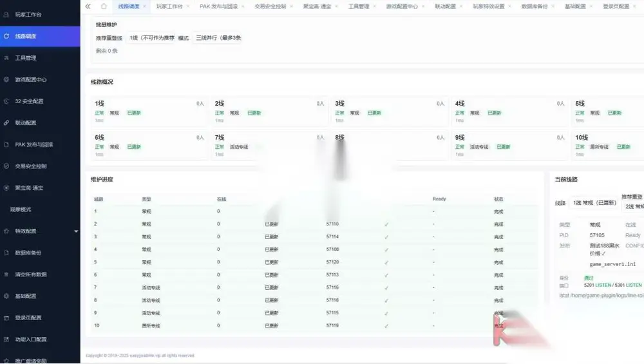
Task: Expand the 特效配置 submenu arrow
Action: [x=76, y=231]
